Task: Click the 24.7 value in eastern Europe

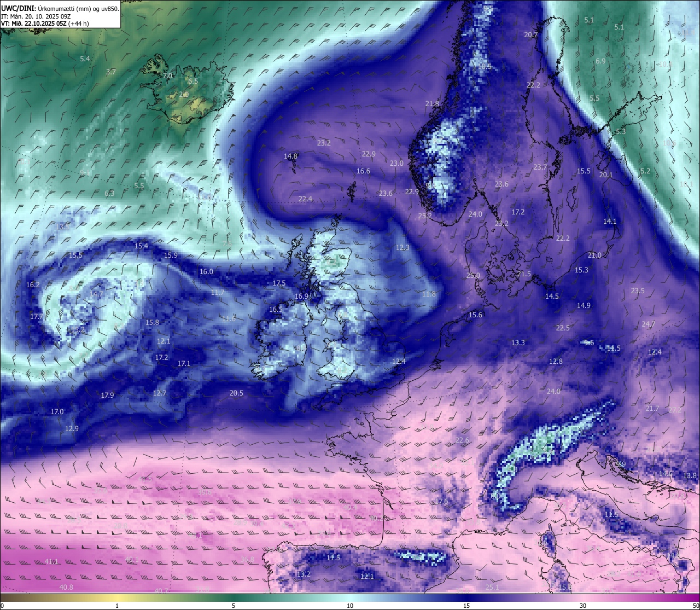Action: tap(648, 324)
